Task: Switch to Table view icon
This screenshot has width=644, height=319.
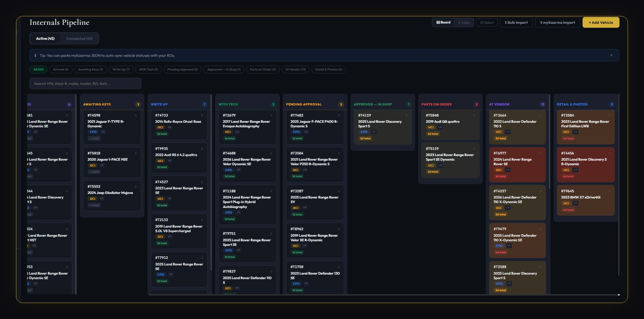Action: click(x=460, y=22)
